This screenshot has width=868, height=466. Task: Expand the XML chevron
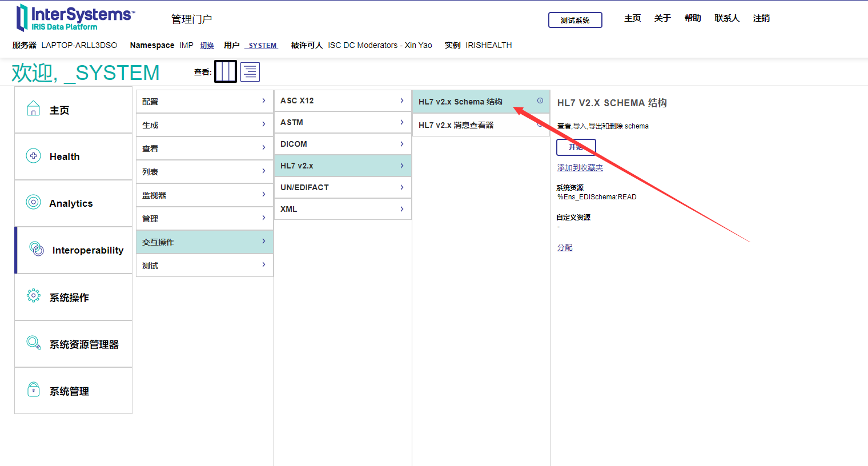tap(401, 209)
